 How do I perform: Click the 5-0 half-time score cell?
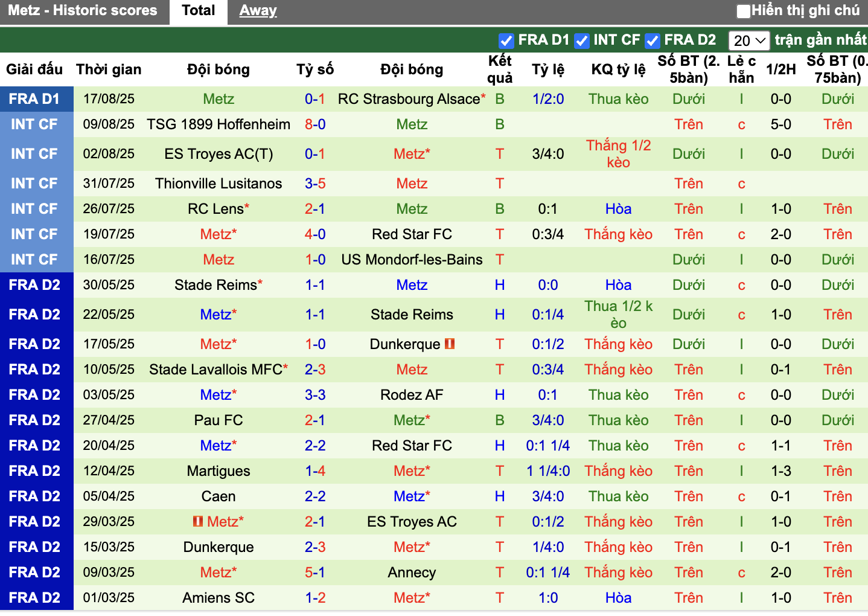[x=781, y=124]
